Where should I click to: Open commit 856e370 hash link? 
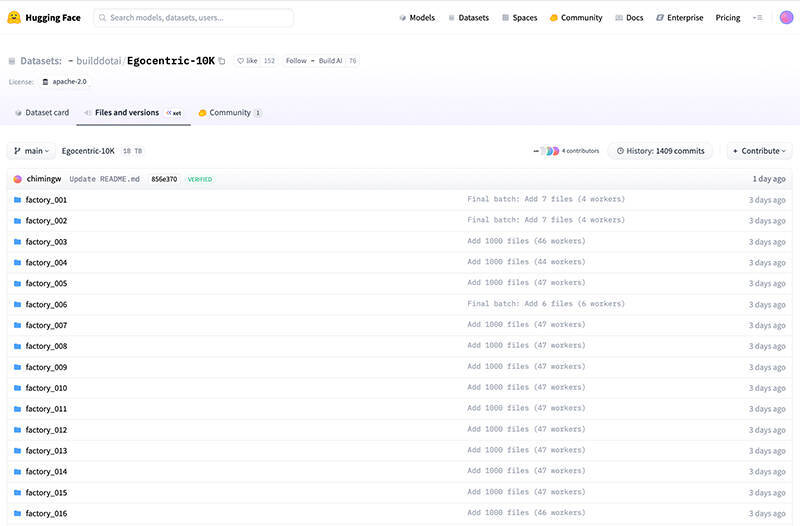click(164, 179)
